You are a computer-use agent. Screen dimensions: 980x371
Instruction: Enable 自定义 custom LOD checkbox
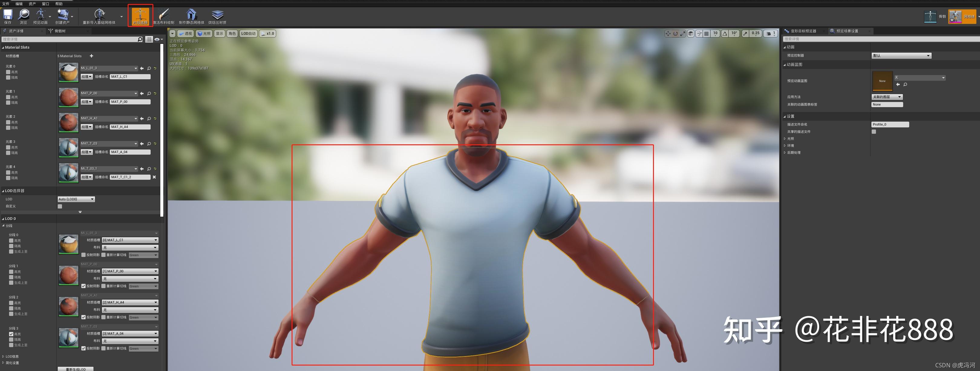[60, 206]
